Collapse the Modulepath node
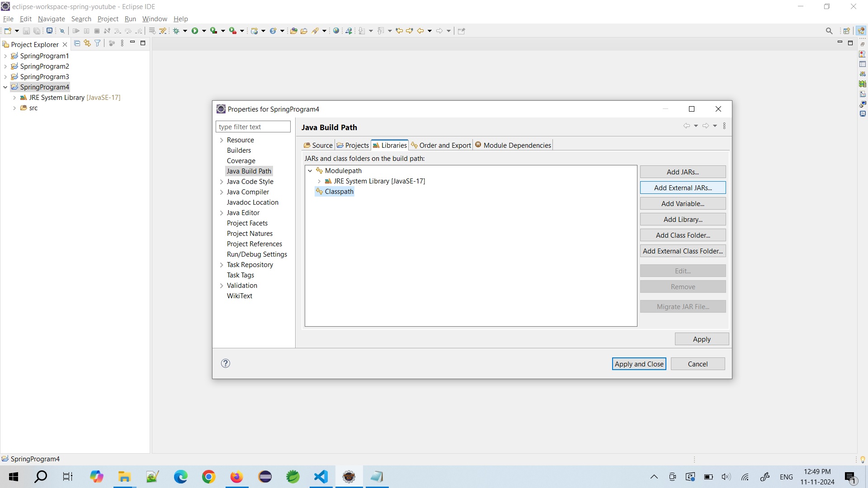This screenshot has height=488, width=868. click(310, 171)
